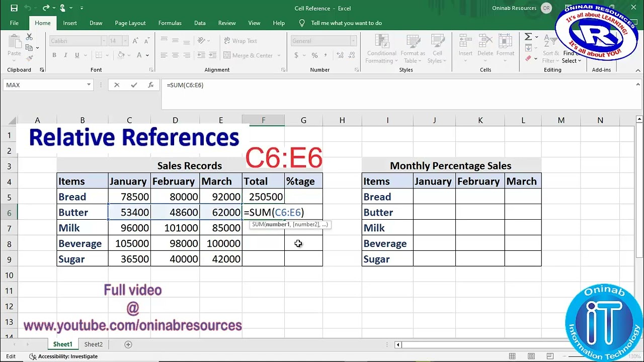Viewport: 644px width, 362px height.
Task: Open Cell Styles gallery
Action: (437, 49)
